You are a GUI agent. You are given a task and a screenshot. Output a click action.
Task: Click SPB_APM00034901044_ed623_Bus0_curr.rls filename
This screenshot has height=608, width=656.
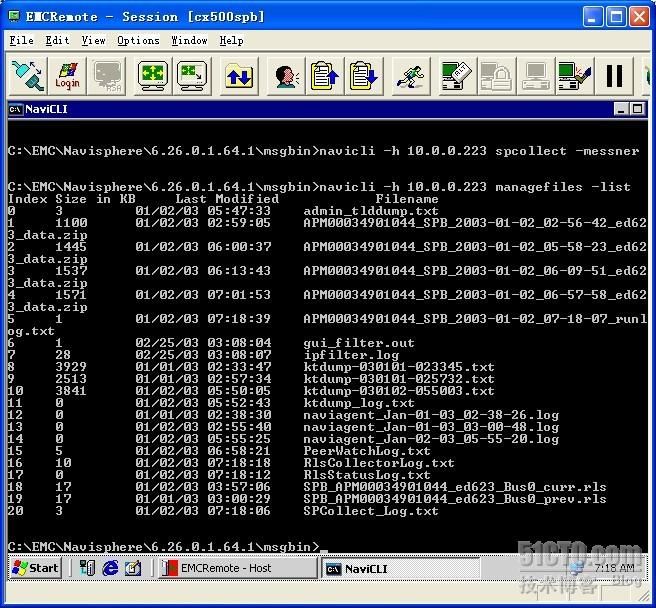point(455,487)
